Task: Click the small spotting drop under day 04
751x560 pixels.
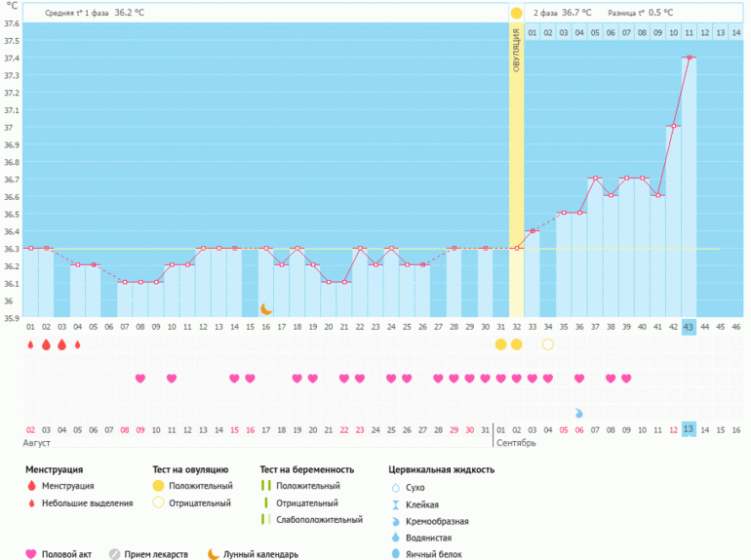Action: [78, 344]
